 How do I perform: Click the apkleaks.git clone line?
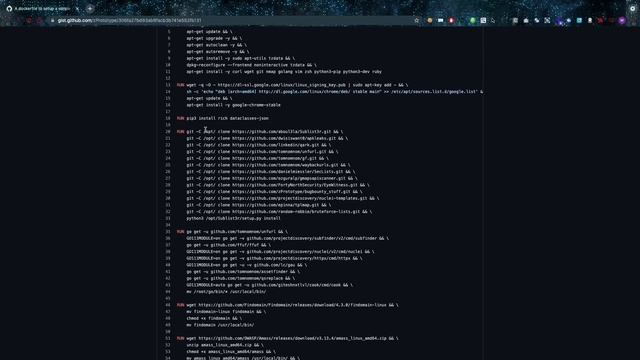[x=267, y=138]
